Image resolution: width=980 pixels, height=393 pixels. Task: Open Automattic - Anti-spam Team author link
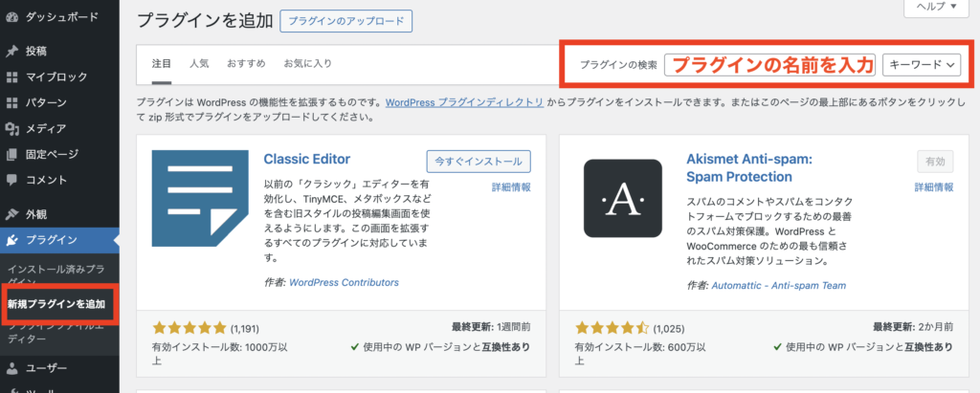[778, 286]
